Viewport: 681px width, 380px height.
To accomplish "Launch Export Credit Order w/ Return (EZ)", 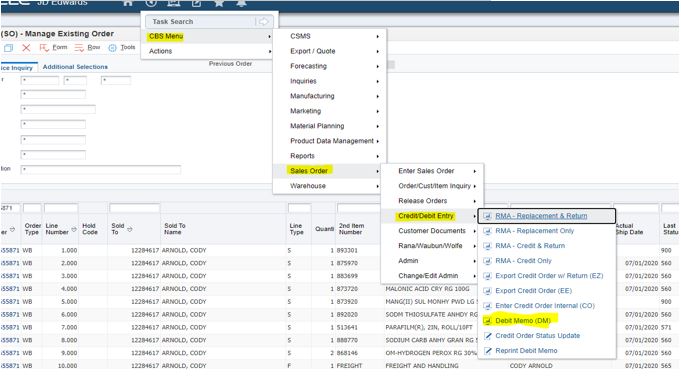I will [x=549, y=276].
